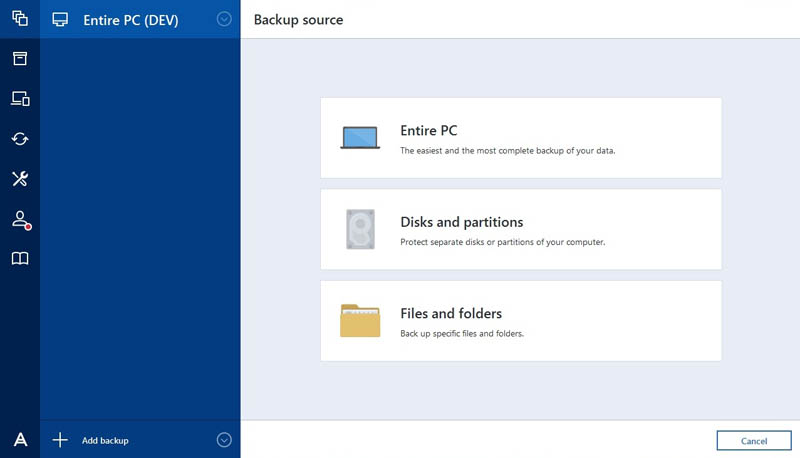The image size is (800, 458).
Task: Click the laptop icon for Entire PC
Action: (360, 138)
